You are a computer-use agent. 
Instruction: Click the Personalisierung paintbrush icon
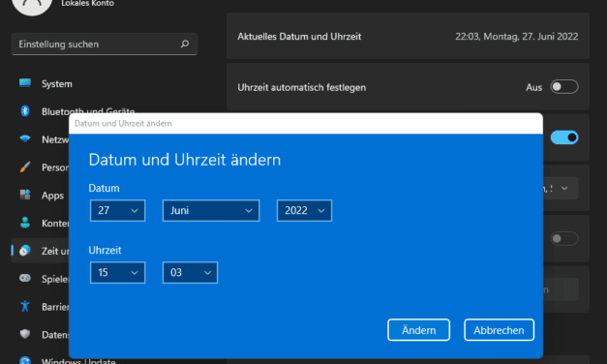(x=25, y=167)
